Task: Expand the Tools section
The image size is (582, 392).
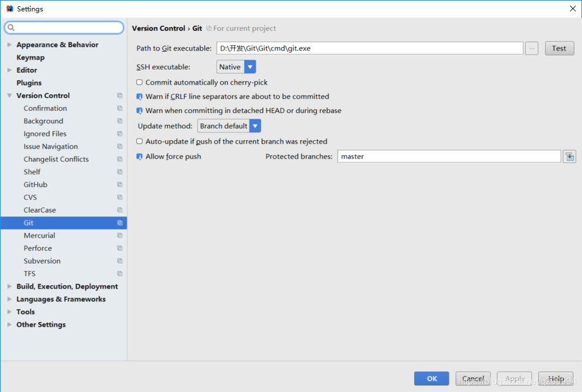Action: coord(9,312)
